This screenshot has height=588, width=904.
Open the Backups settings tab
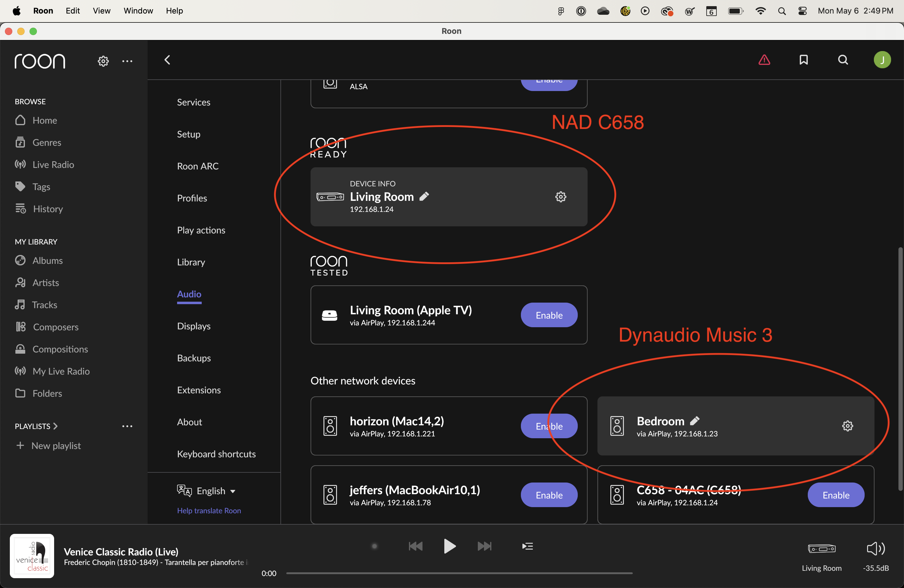click(194, 358)
